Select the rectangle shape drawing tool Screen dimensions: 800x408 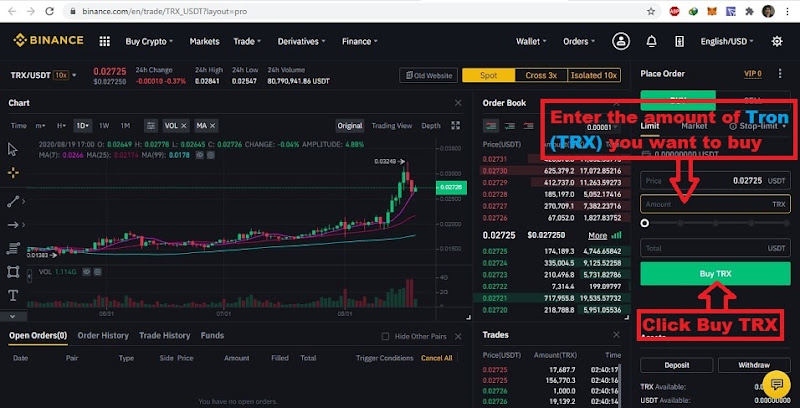coord(13,272)
